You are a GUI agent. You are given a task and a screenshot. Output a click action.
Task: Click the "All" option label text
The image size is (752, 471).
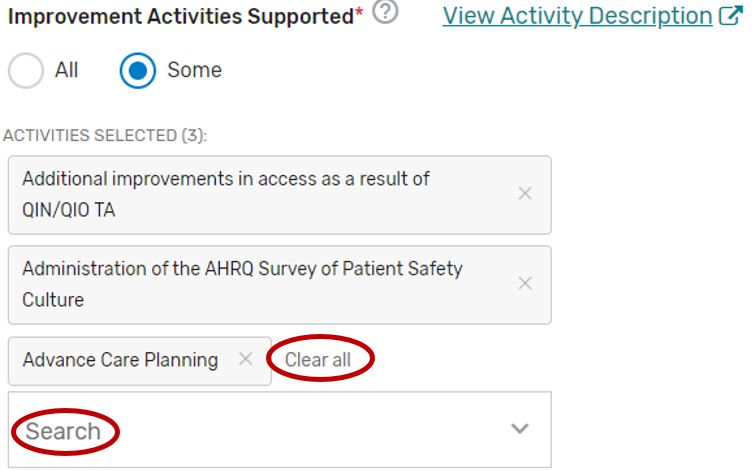67,71
